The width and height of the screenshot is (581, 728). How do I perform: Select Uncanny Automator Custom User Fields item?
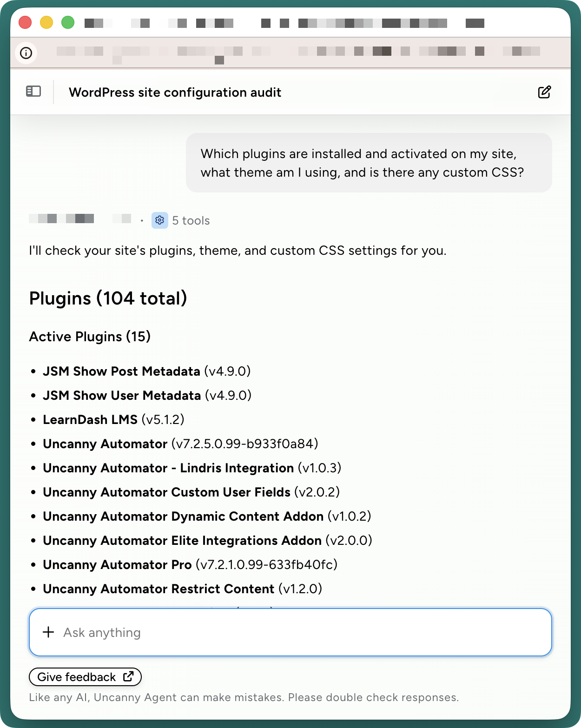tap(191, 492)
